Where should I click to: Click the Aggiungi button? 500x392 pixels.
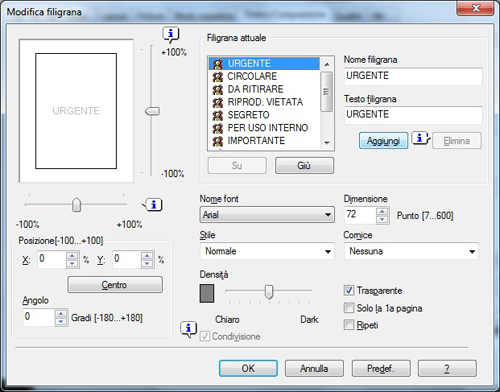(383, 141)
